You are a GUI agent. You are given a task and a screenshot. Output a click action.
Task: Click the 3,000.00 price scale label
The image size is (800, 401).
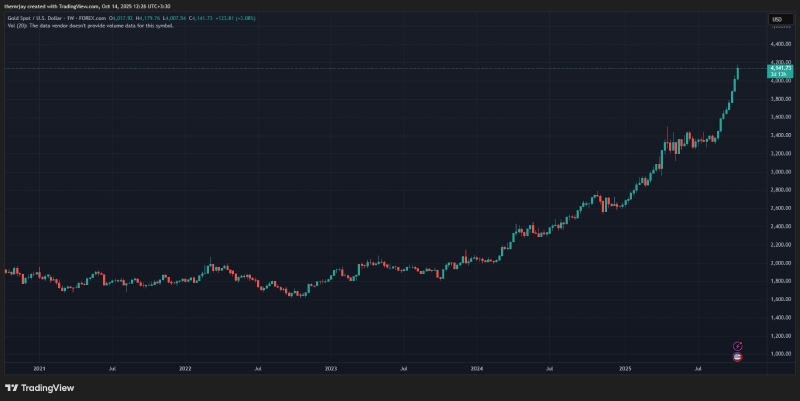click(781, 171)
